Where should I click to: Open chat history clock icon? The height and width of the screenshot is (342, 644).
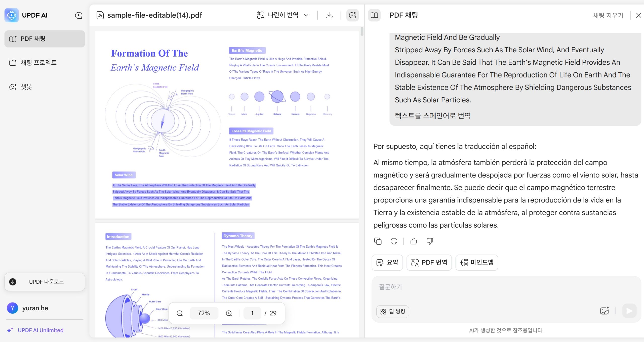click(79, 15)
